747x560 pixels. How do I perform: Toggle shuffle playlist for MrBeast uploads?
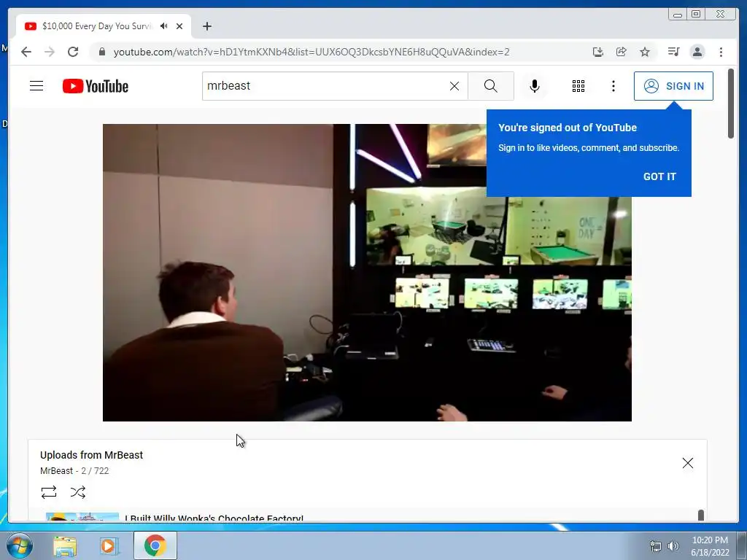(x=77, y=492)
